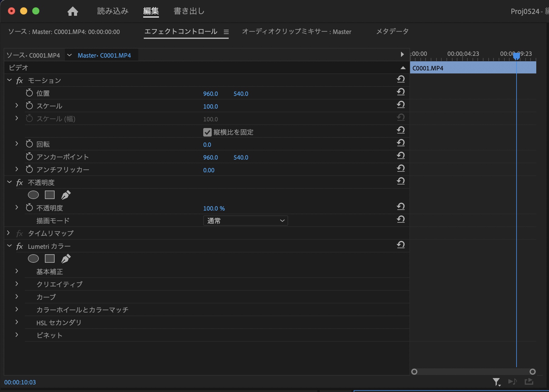Toggle the 不透明度 fx effect on/off
549x392 pixels.
pos(20,183)
